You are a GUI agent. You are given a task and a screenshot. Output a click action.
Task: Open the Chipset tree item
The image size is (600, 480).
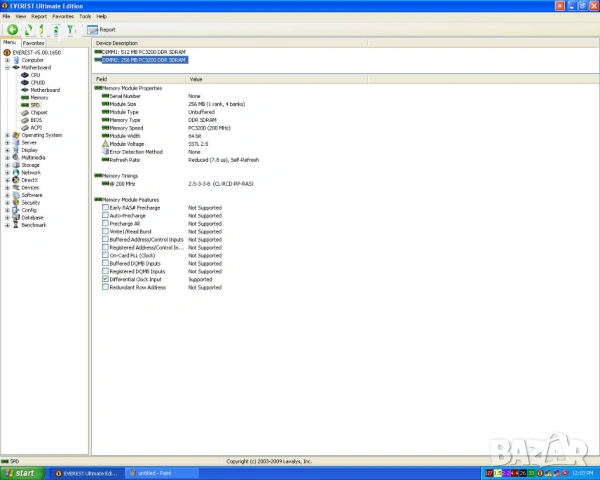39,113
